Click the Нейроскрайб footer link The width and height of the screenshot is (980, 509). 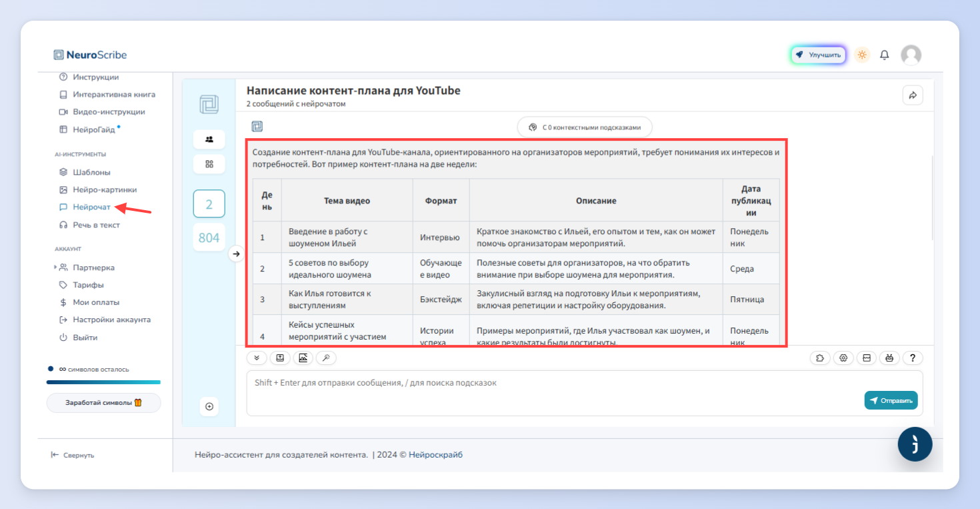click(435, 455)
